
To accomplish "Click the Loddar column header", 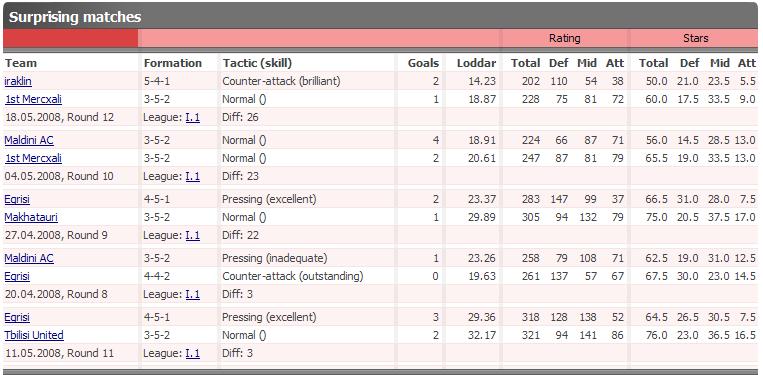I will coord(476,63).
